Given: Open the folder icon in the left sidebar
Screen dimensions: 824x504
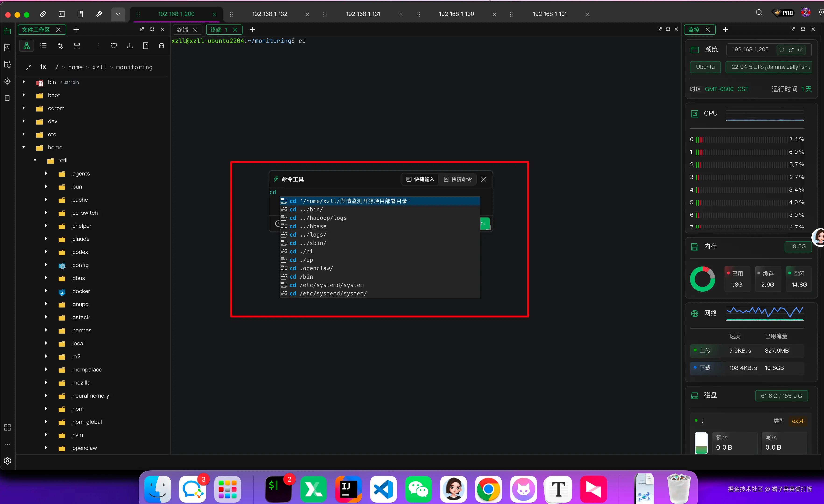Looking at the screenshot, I should click(x=7, y=31).
